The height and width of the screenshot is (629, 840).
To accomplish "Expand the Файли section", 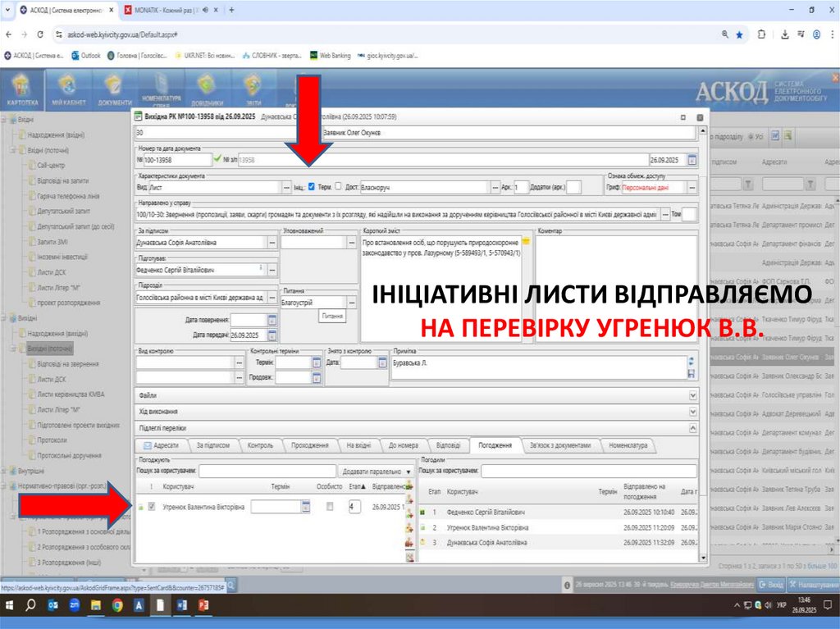I will pyautogui.click(x=692, y=394).
